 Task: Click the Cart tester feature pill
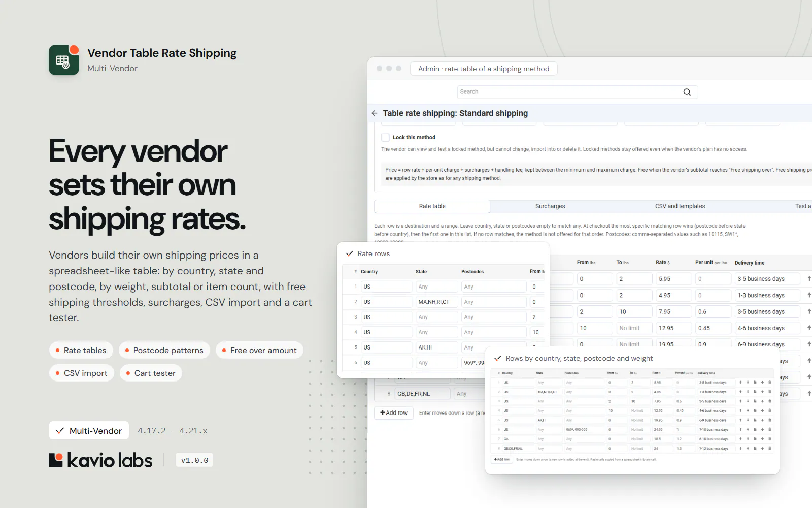151,373
